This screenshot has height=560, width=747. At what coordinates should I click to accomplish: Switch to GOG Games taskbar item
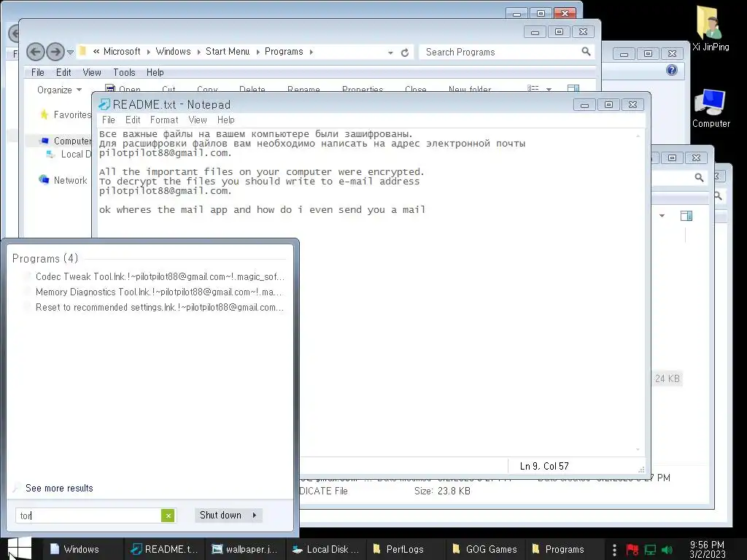(485, 549)
